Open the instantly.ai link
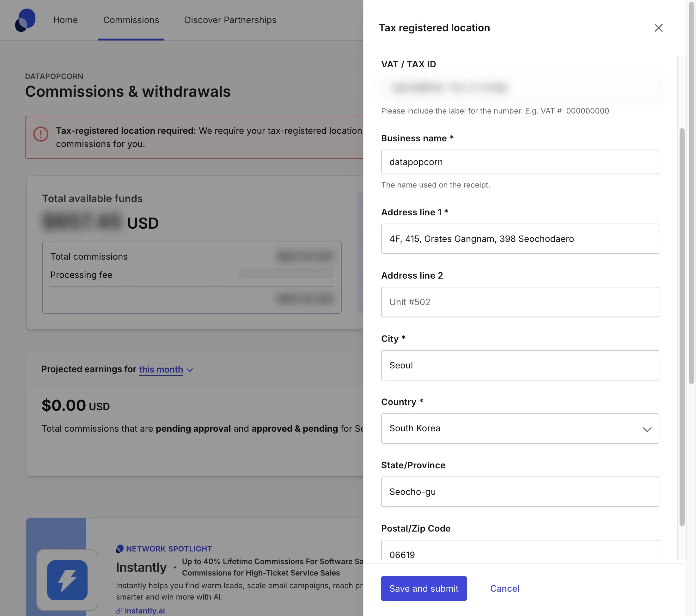 145,611
